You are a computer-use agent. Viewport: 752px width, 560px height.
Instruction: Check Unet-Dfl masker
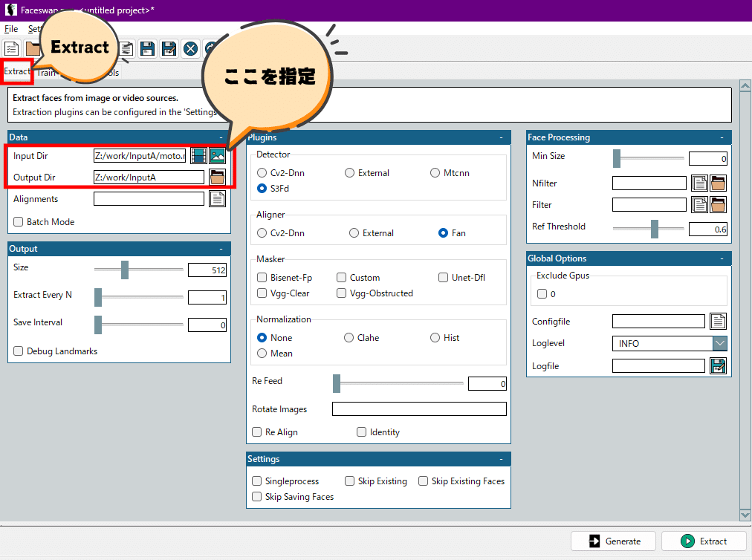(x=443, y=277)
